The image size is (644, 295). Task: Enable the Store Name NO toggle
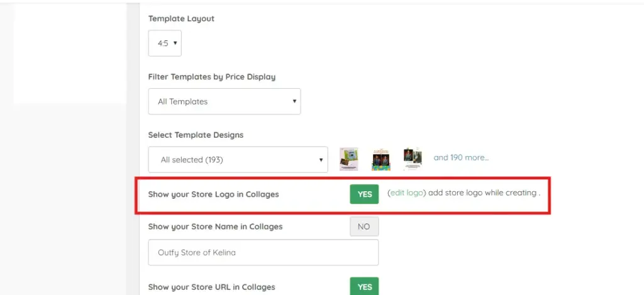pos(364,227)
